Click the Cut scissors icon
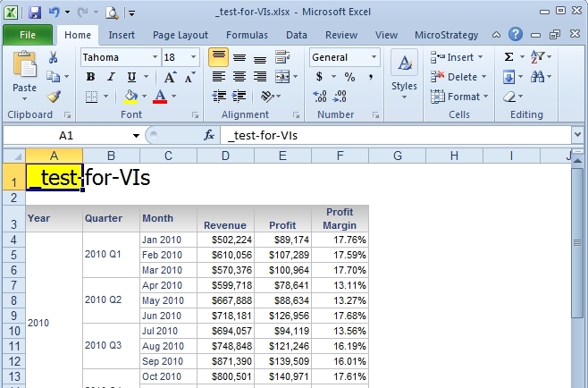The height and width of the screenshot is (388, 588). point(53,57)
